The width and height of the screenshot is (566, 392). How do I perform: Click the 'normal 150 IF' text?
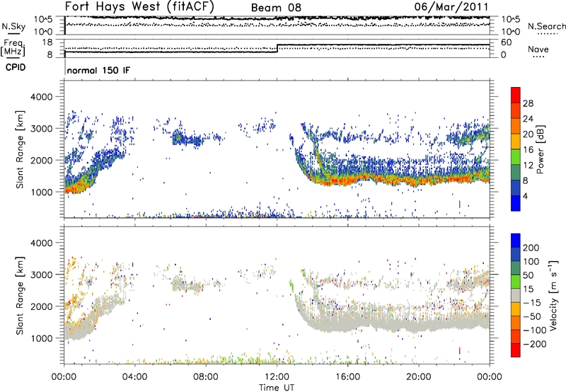98,70
